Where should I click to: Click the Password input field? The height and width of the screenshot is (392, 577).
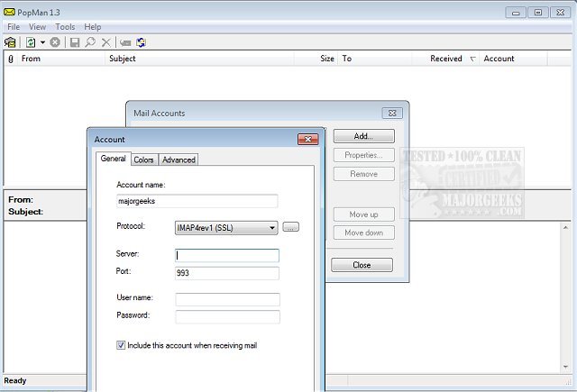pyautogui.click(x=227, y=316)
